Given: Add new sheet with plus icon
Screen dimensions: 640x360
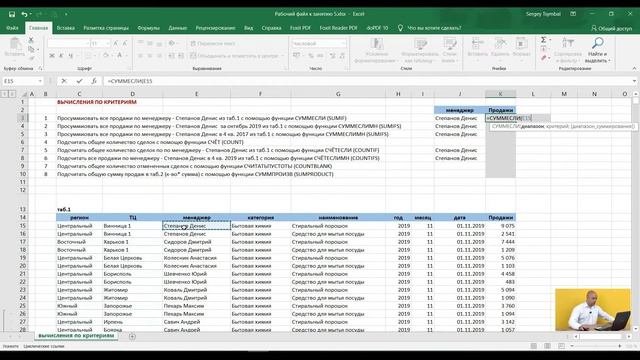Looking at the screenshot, I should (x=132, y=337).
